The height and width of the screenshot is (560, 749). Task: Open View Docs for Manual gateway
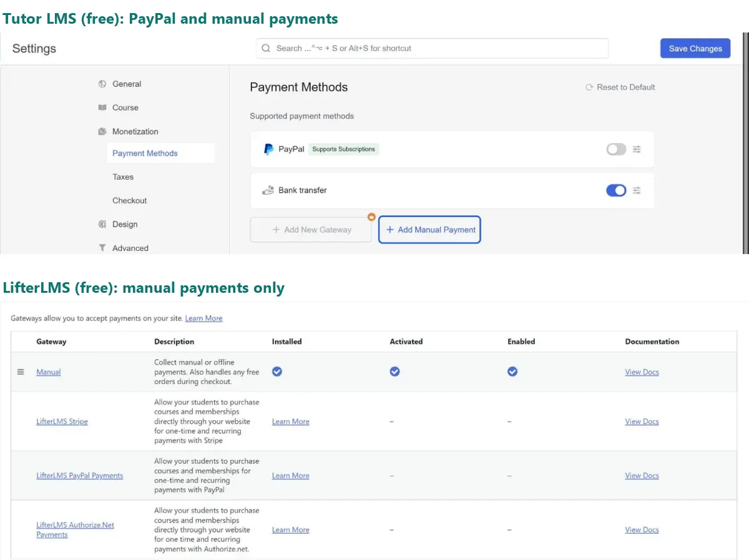pos(642,372)
